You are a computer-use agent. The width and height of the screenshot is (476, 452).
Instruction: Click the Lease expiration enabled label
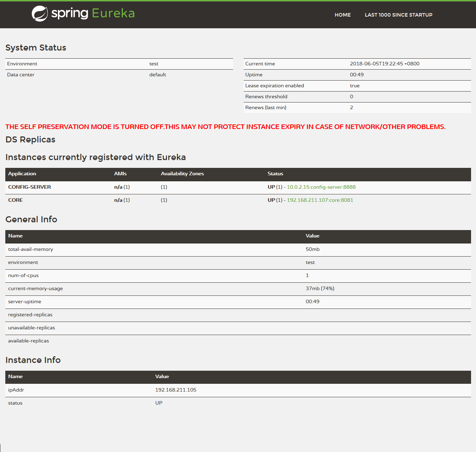[274, 86]
